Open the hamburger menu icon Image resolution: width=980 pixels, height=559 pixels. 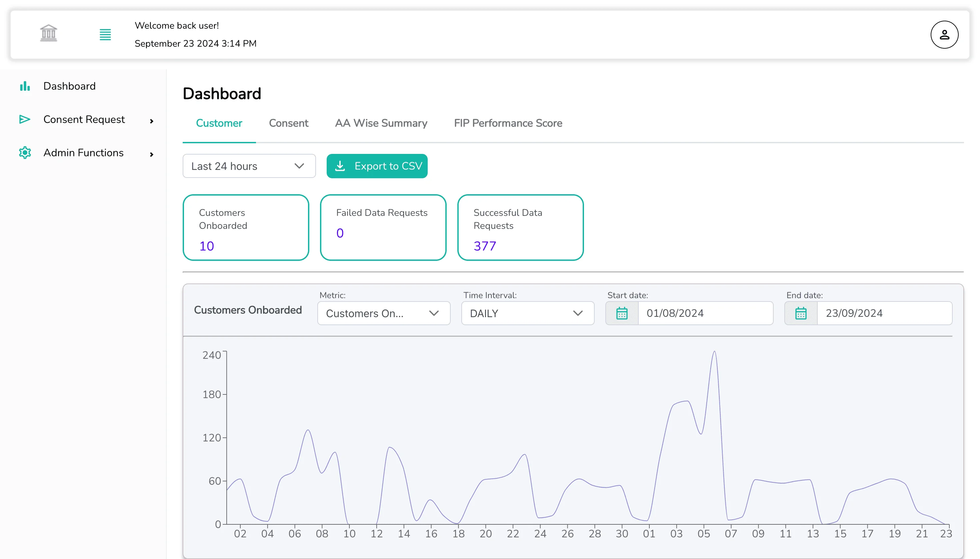[x=105, y=35]
